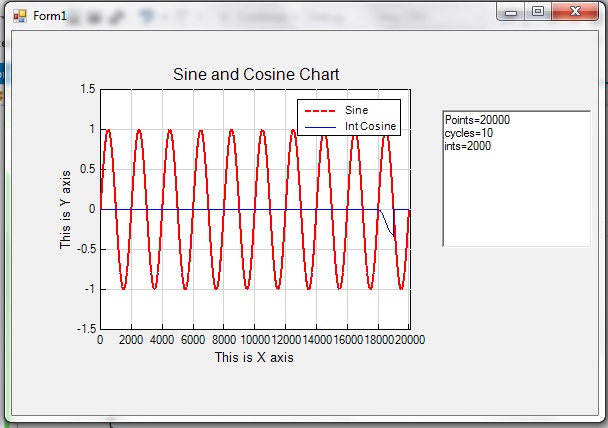Click the -0.5 Y-axis tick label
The image size is (608, 428).
[86, 249]
